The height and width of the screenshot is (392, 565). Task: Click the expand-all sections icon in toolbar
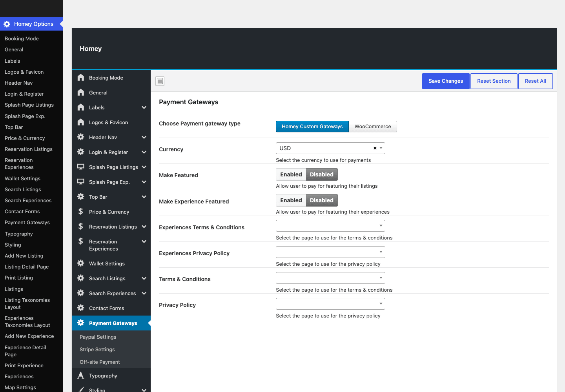[x=160, y=81]
